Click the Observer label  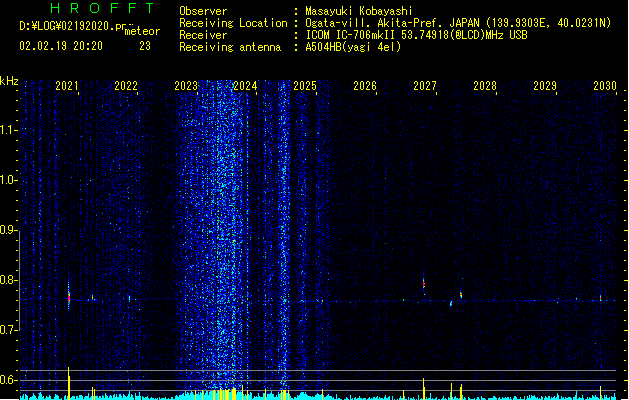pos(203,11)
